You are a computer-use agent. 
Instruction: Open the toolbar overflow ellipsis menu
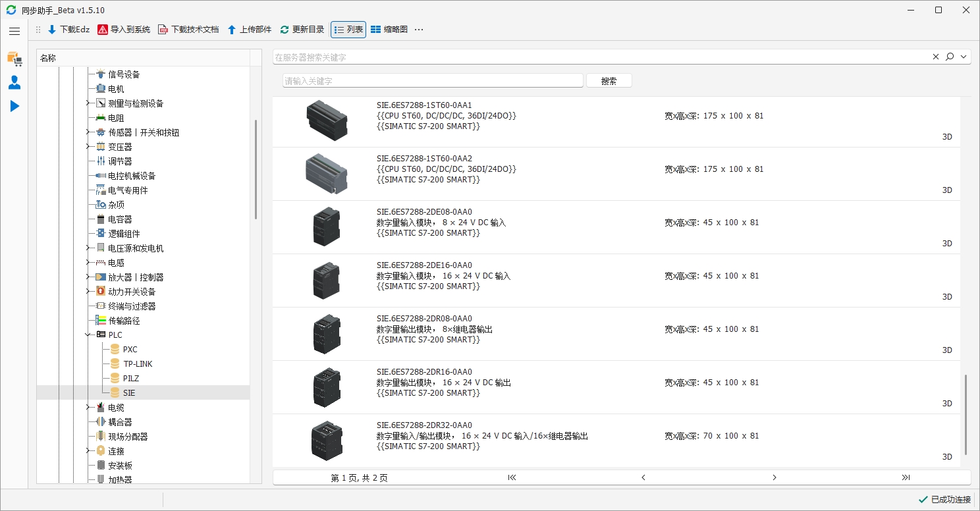419,30
